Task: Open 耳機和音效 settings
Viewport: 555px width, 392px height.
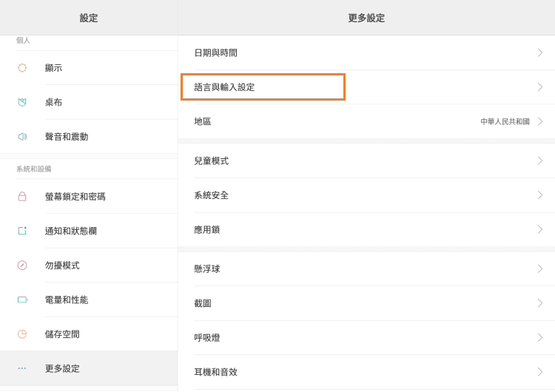Action: tap(366, 371)
